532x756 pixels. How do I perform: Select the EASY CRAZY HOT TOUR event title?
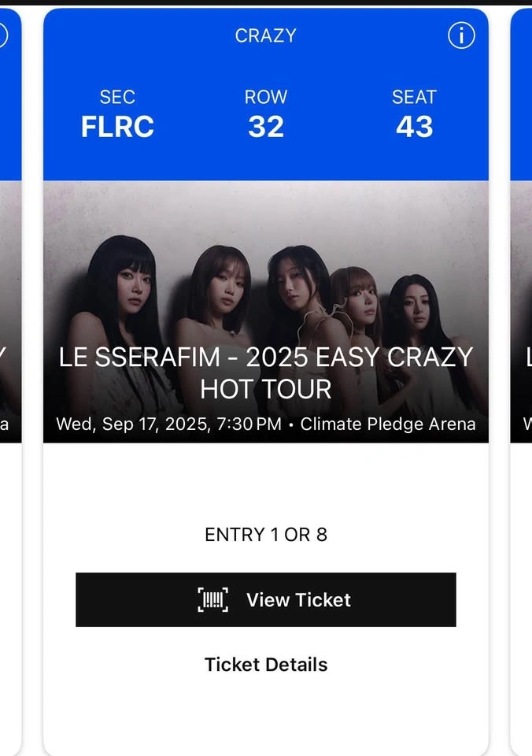pyautogui.click(x=266, y=372)
